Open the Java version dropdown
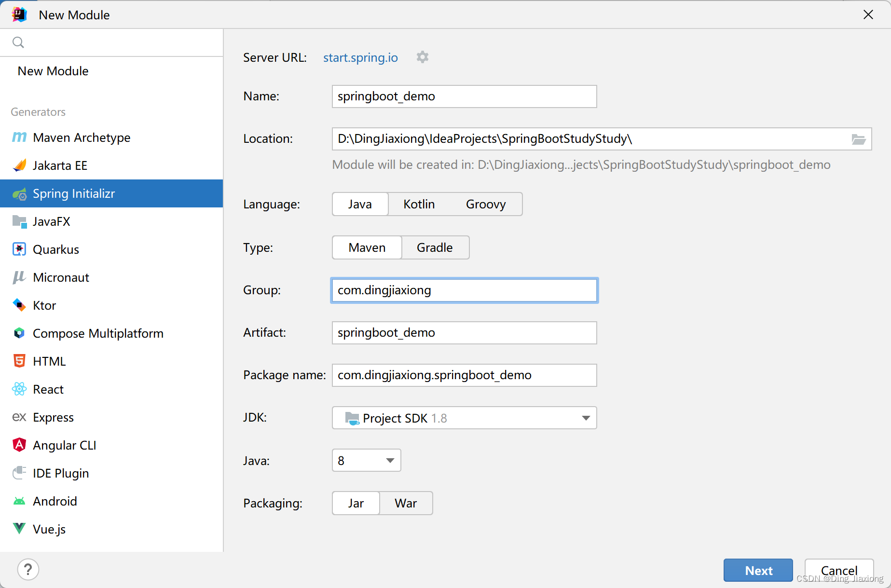Viewport: 891px width, 588px height. coord(366,460)
